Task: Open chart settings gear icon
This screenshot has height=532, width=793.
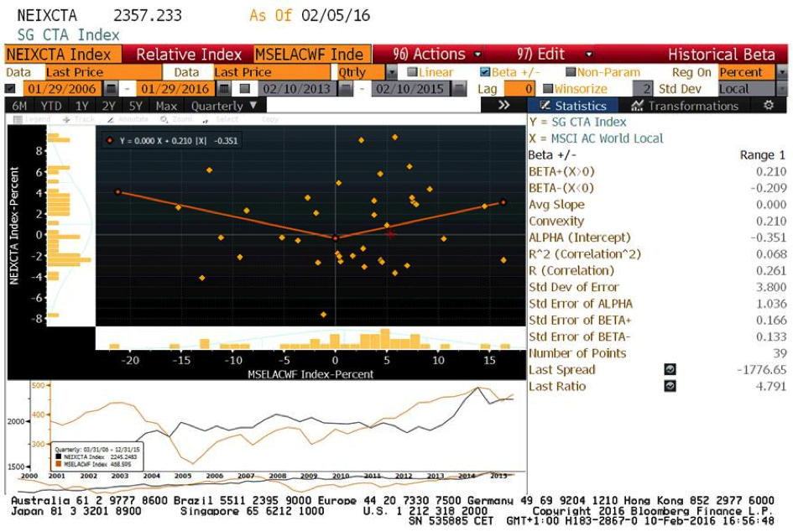Action: point(769,105)
